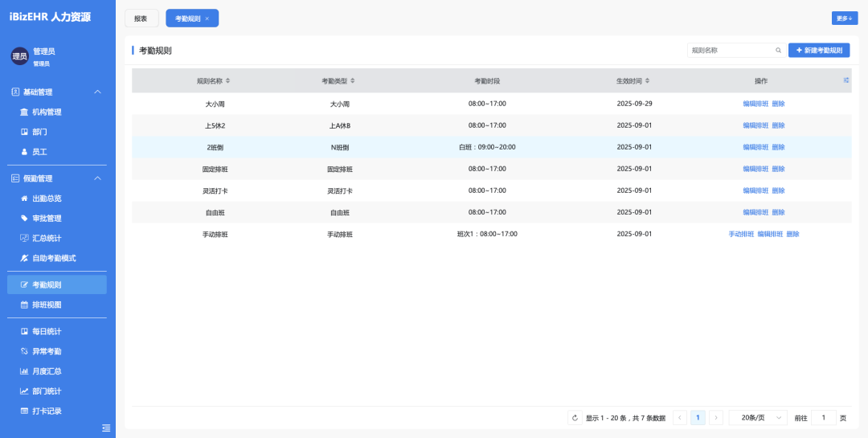
Task: Collapse the 假勤管理 menu group
Action: [x=98, y=178]
